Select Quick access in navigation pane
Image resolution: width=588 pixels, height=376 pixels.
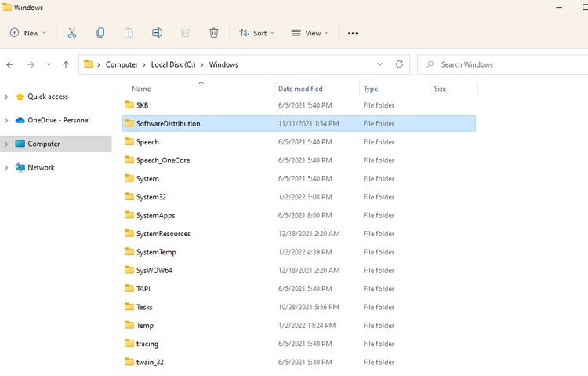48,97
